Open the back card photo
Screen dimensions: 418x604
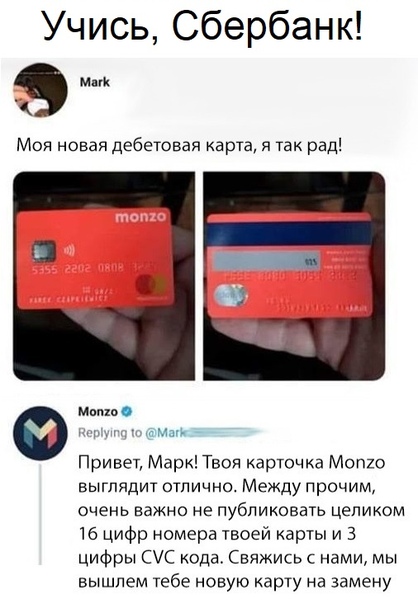[294, 276]
